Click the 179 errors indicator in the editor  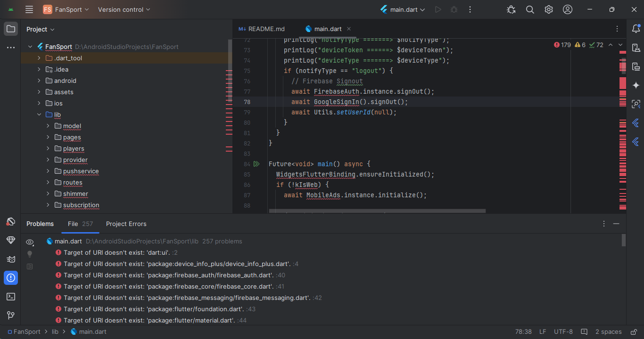[562, 45]
